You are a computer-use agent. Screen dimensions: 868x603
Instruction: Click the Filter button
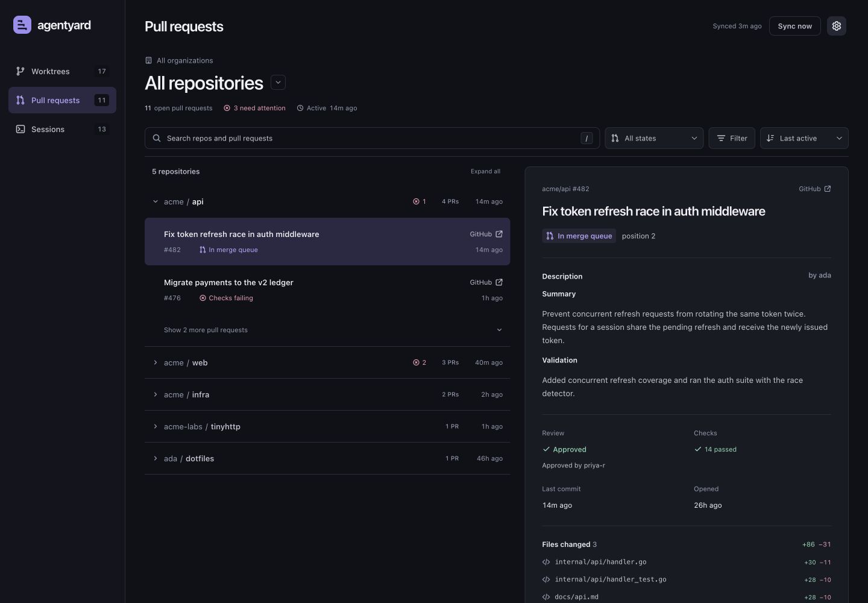click(732, 138)
